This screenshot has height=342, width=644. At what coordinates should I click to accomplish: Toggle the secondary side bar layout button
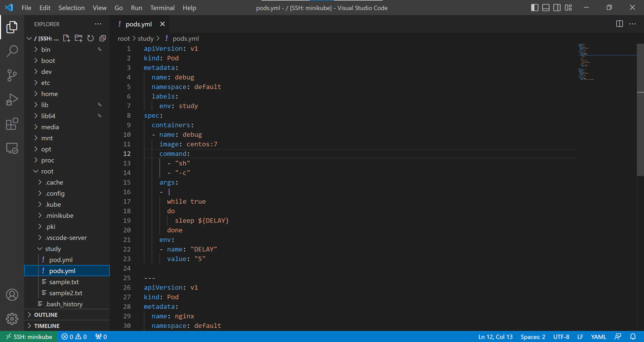click(557, 8)
